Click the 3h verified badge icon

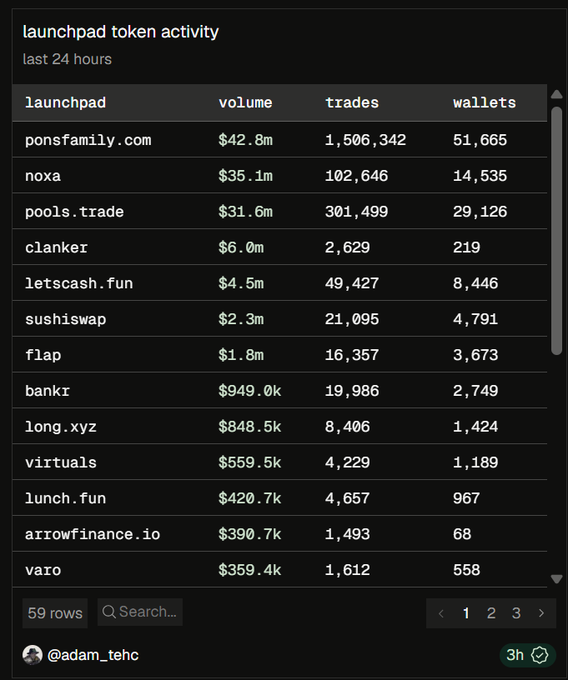539,655
